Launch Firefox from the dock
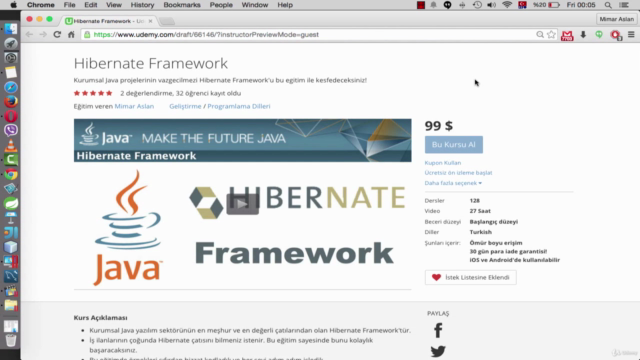This screenshot has width=640, height=360. click(x=11, y=101)
